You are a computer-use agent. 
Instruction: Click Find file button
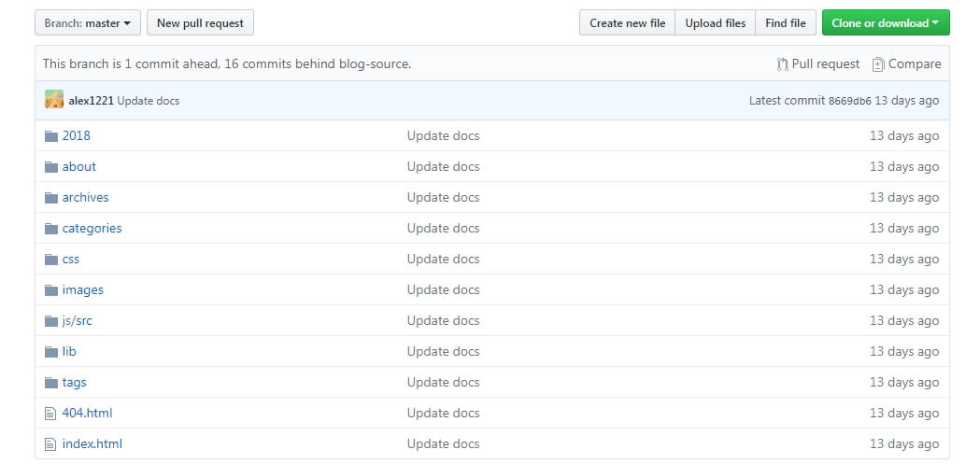pos(785,23)
